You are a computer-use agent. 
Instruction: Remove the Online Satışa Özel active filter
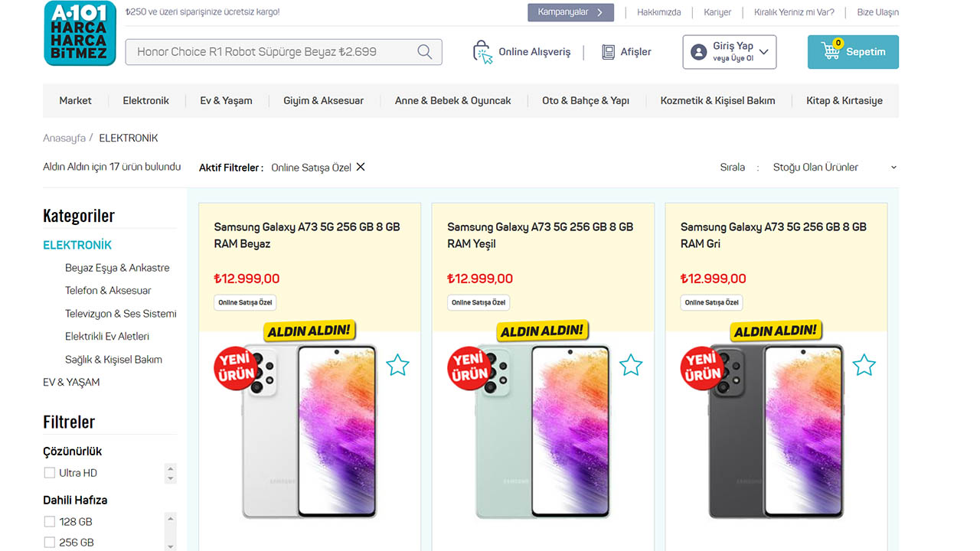(x=361, y=167)
